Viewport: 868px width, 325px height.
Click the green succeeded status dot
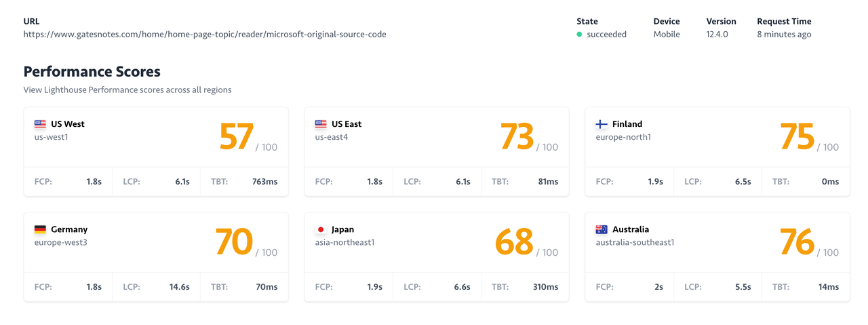[x=579, y=35]
